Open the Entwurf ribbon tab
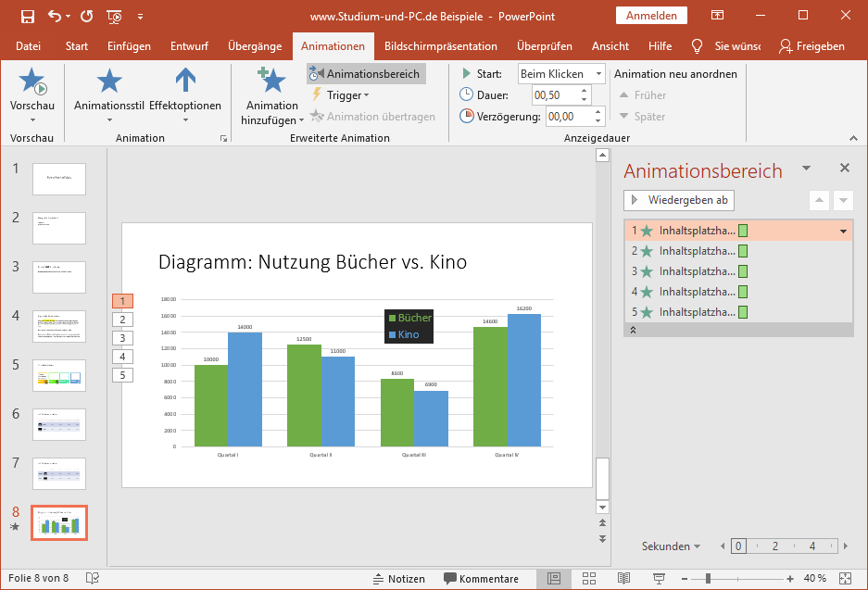The width and height of the screenshot is (868, 590). click(189, 46)
